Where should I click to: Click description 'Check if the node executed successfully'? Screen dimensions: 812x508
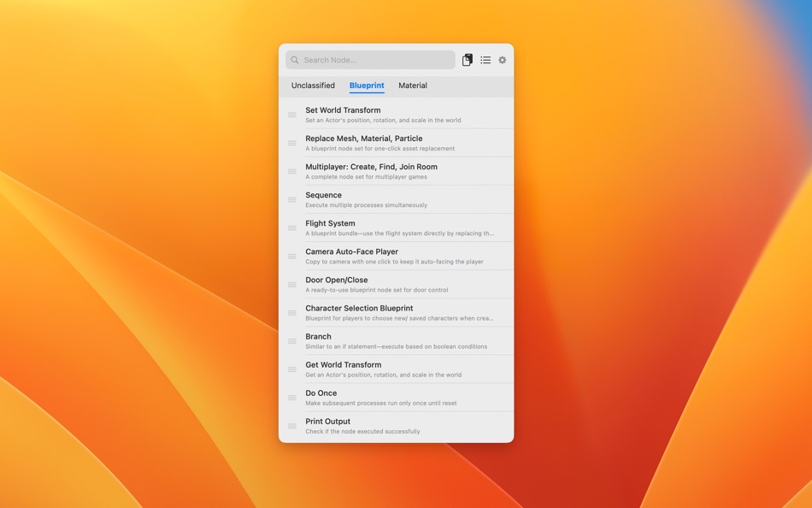coord(362,431)
